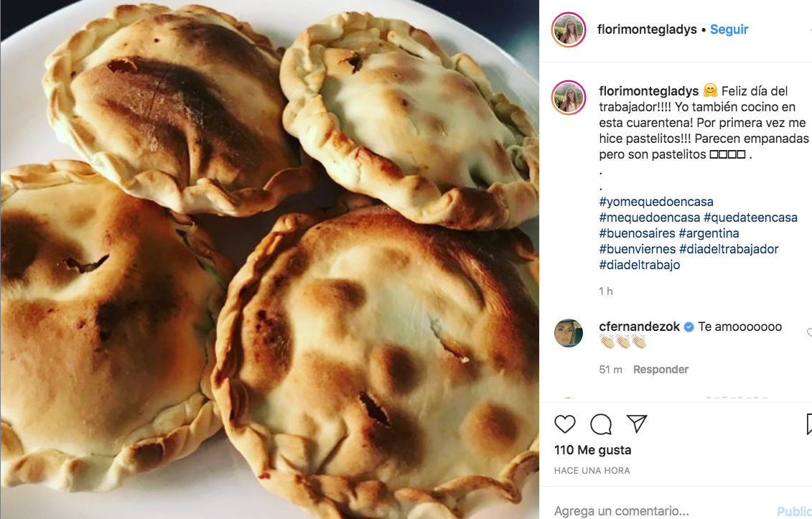
Task: Click the empanadas photo
Action: (269, 260)
